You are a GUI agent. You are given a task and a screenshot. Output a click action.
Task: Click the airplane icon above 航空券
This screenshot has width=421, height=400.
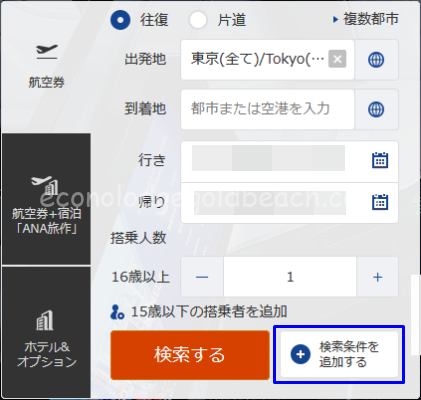coord(47,52)
